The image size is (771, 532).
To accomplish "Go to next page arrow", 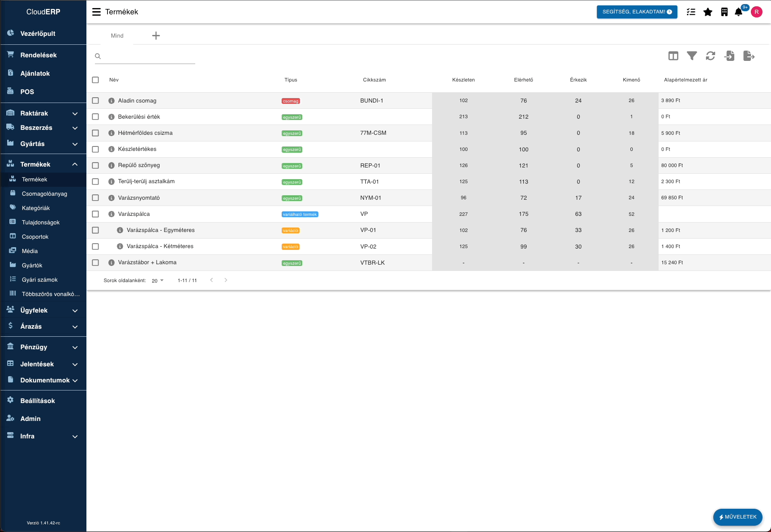I will pyautogui.click(x=226, y=280).
